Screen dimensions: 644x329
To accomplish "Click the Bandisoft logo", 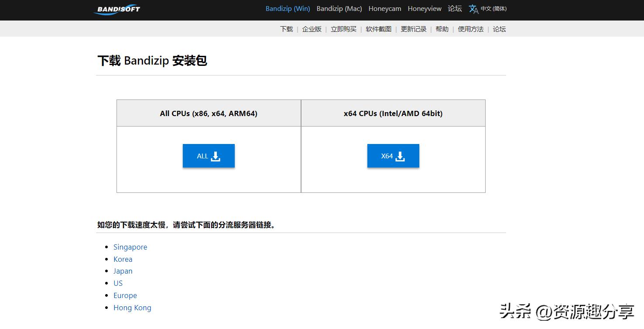I will (116, 10).
